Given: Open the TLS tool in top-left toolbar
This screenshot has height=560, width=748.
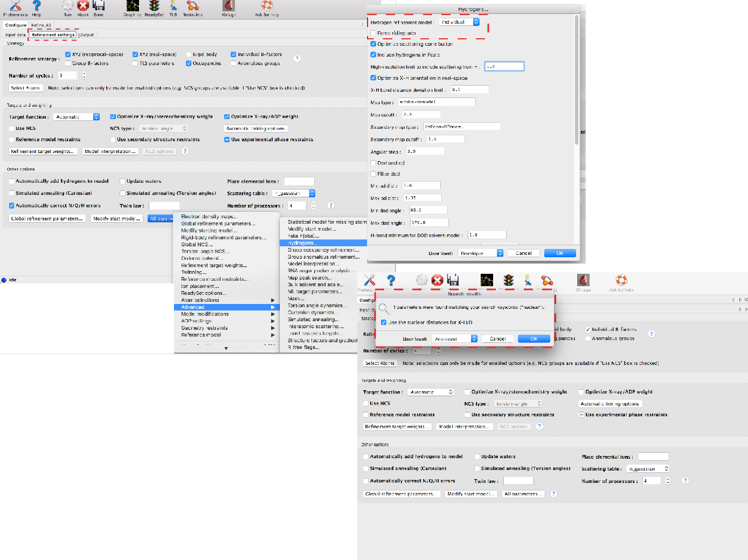Looking at the screenshot, I should tap(173, 6).
